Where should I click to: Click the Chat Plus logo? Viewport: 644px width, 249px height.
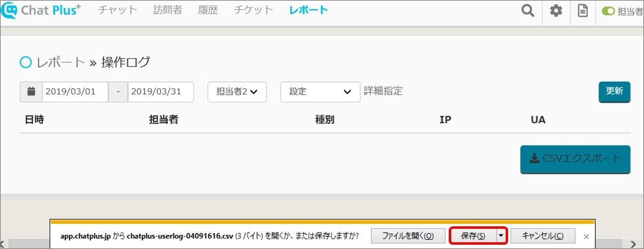coord(40,10)
